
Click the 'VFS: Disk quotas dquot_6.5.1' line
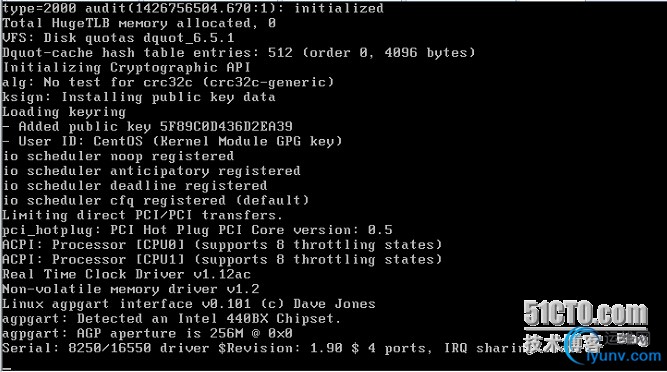[118, 38]
